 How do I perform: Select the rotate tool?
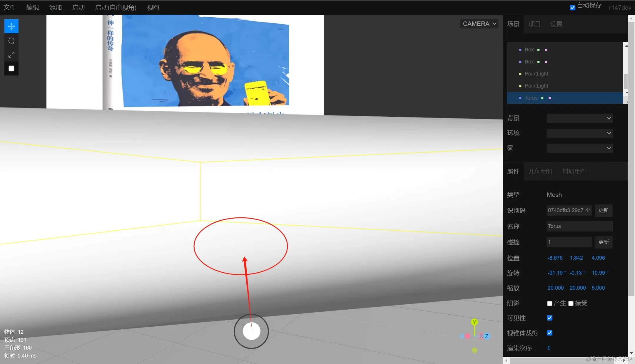click(11, 41)
